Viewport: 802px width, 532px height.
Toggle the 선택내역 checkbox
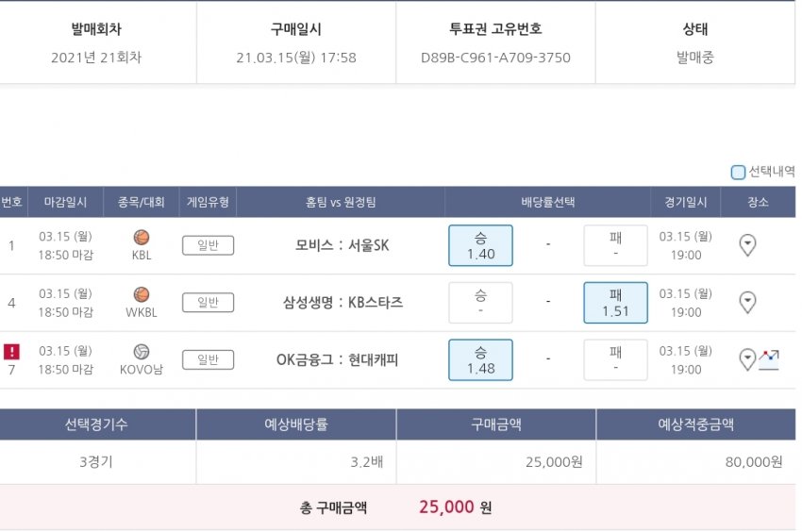pos(738,173)
